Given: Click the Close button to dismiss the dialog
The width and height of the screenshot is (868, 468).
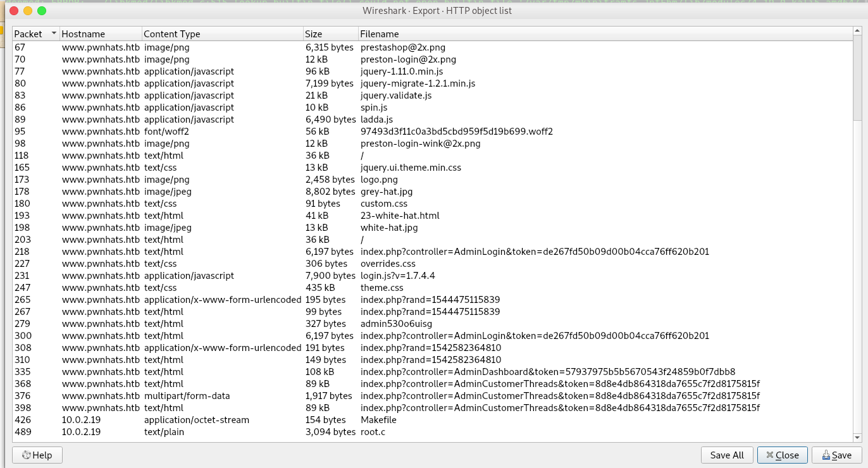Looking at the screenshot, I should (782, 455).
